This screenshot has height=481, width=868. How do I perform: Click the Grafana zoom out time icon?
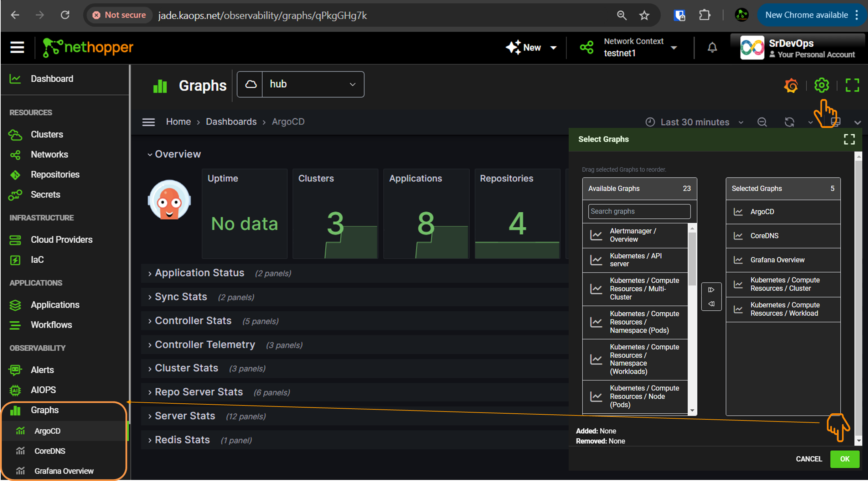pyautogui.click(x=762, y=122)
